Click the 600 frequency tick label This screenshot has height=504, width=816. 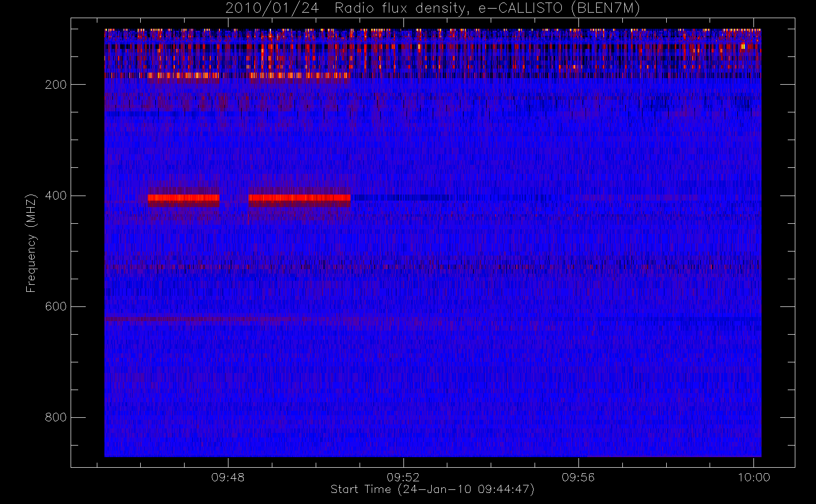click(55, 306)
